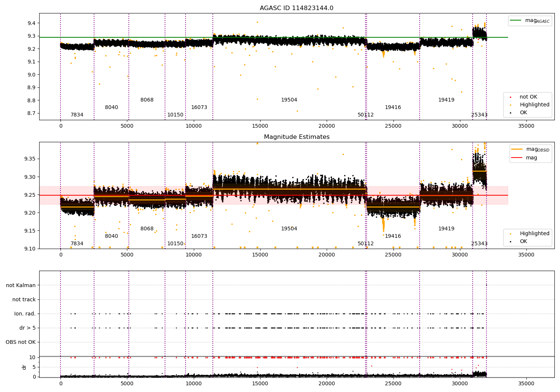Click x-axis tick 15000 under the AGASC ID plot
Screen dimensions: 560x392
260,126
